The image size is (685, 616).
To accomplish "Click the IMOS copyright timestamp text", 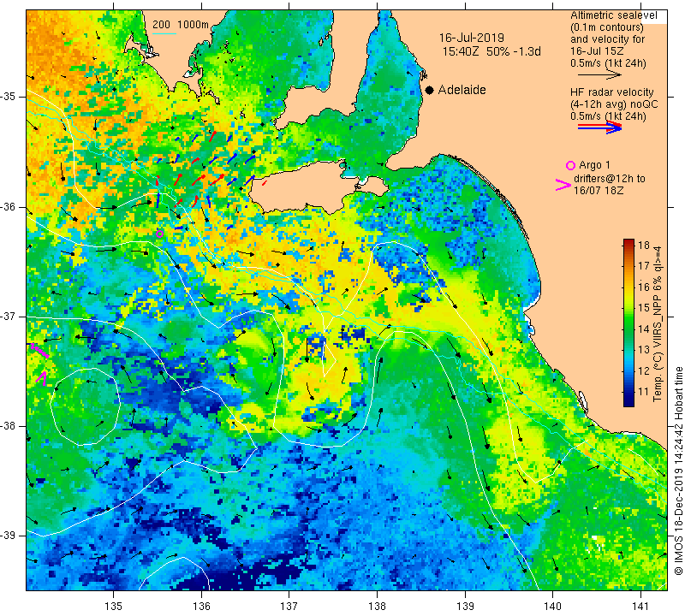I will click(x=678, y=471).
